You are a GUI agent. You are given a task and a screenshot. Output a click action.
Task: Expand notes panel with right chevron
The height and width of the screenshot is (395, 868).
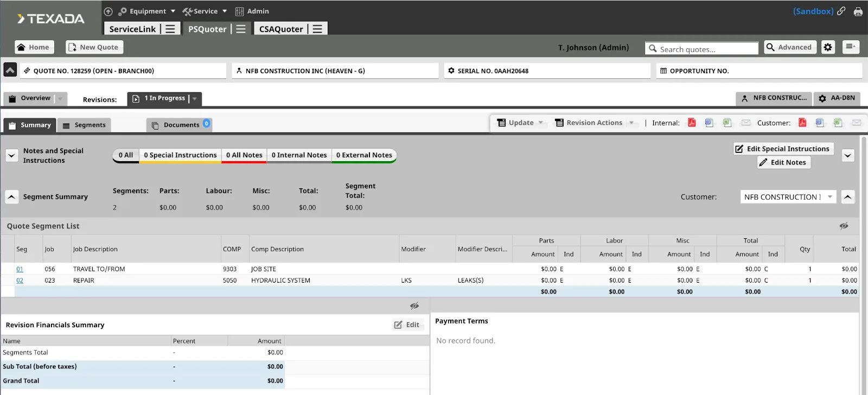coord(848,156)
